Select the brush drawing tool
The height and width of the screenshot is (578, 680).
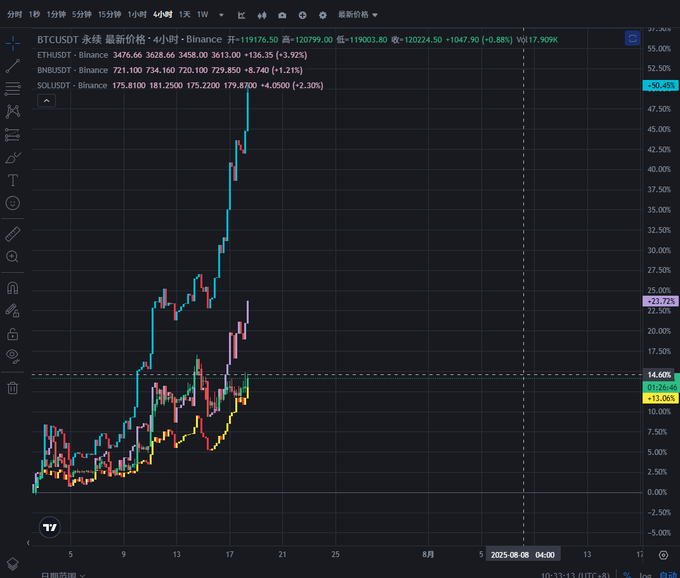pyautogui.click(x=13, y=157)
